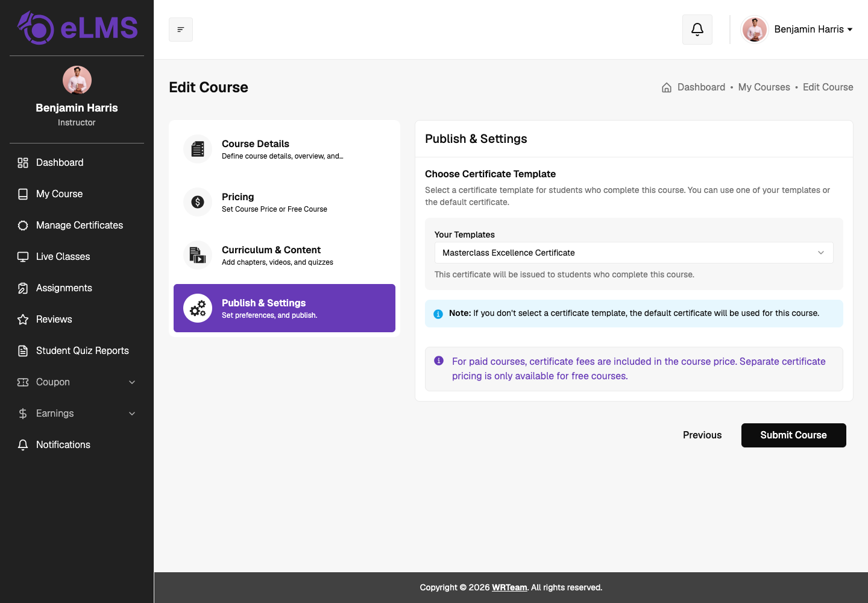Viewport: 868px width, 603px height.
Task: Go to the Curriculum & Content step
Action: click(x=285, y=255)
